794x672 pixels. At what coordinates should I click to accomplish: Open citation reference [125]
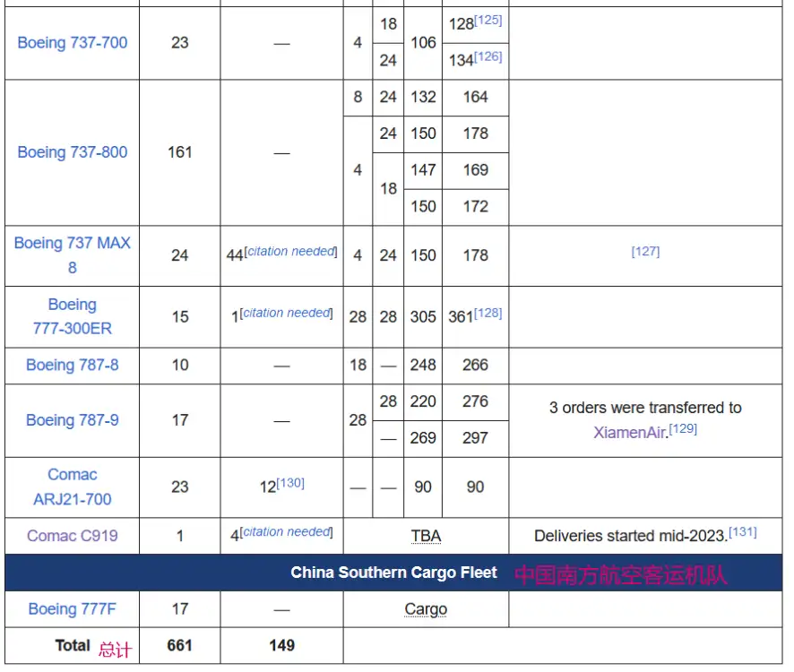tap(488, 21)
